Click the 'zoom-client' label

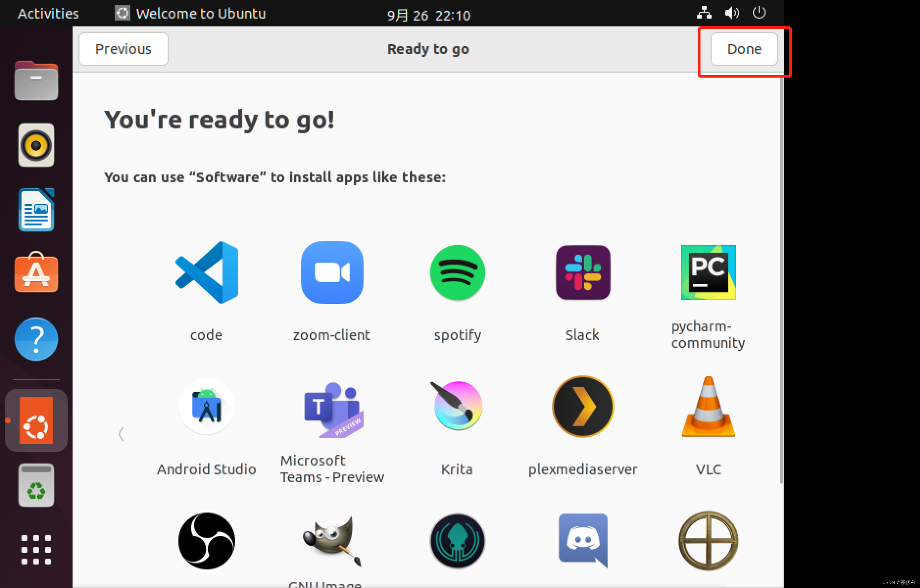pos(331,335)
